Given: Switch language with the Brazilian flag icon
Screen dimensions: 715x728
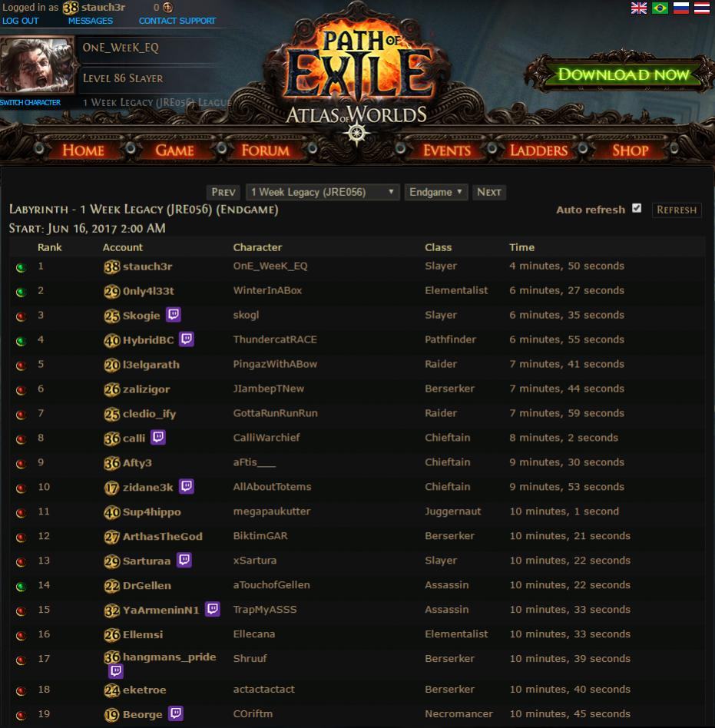Looking at the screenshot, I should pyautogui.click(x=660, y=8).
